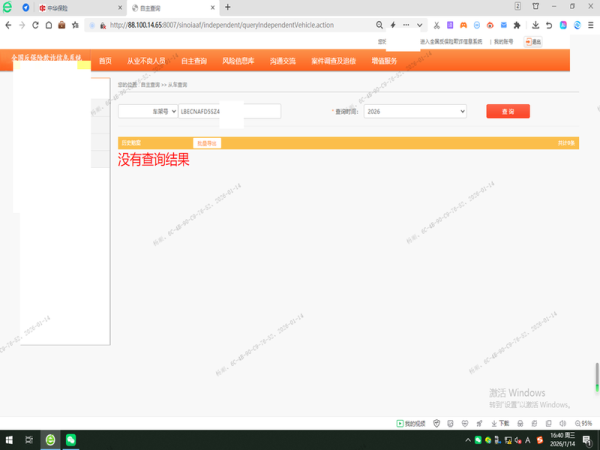Open the 案件调查及追偿 menu item

click(x=333, y=61)
